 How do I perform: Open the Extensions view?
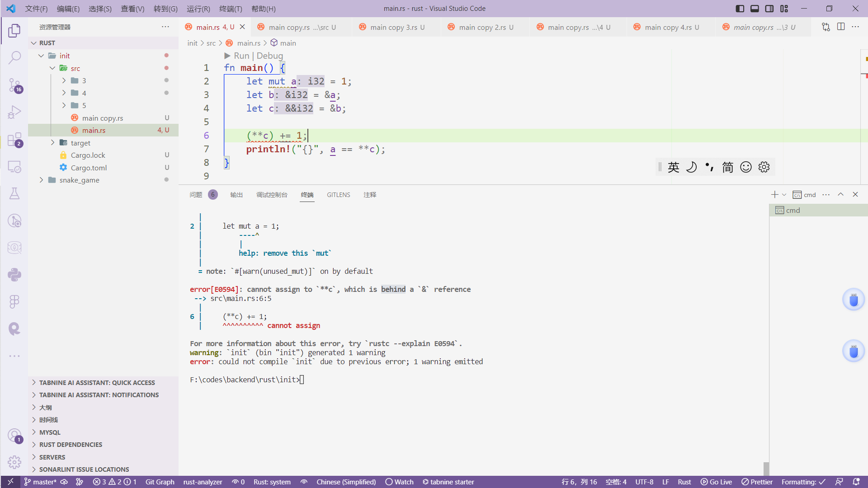(14, 140)
